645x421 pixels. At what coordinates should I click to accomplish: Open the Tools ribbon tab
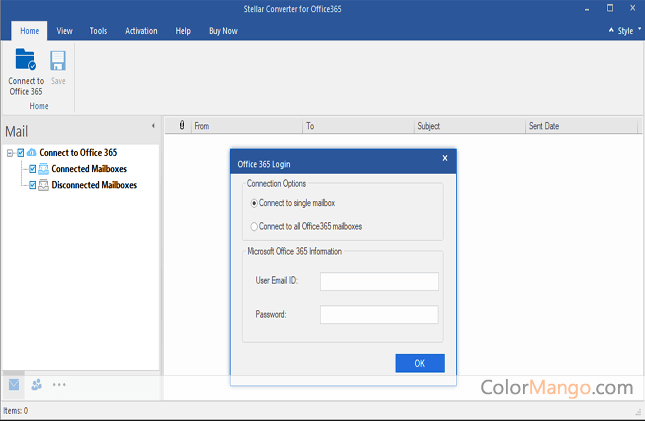coord(98,31)
